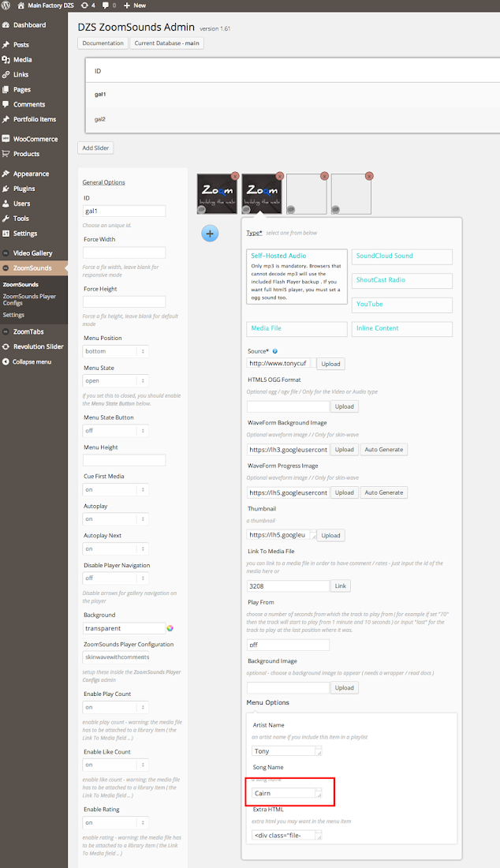This screenshot has width=500, height=868.
Task: Click the info icon next to Source
Action: [x=275, y=351]
